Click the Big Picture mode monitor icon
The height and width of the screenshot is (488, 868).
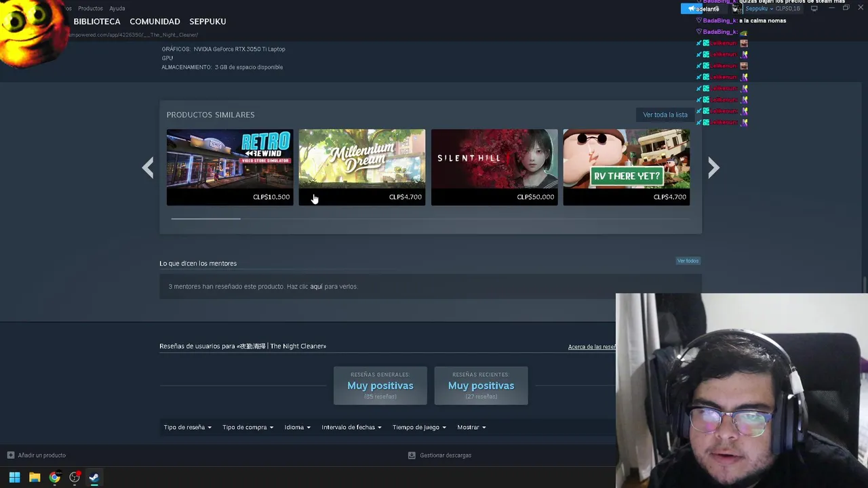click(814, 9)
